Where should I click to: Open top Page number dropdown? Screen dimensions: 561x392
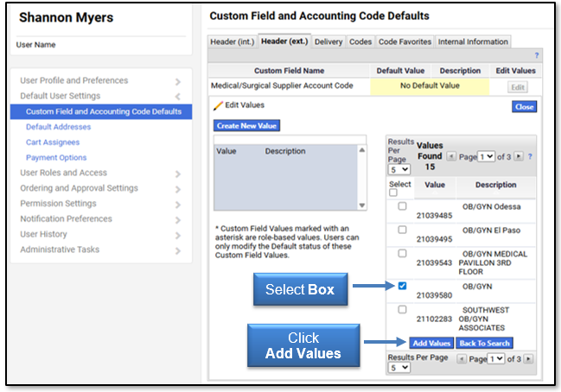point(486,156)
